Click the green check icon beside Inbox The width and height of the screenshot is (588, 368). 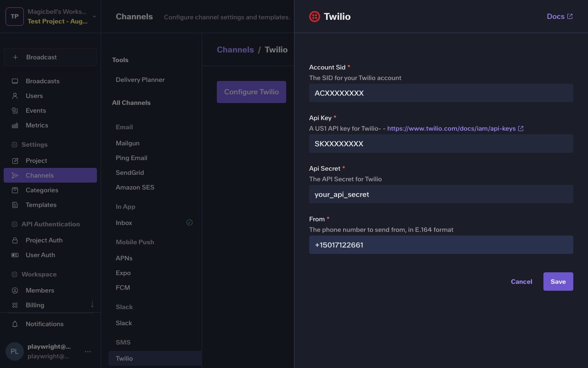[189, 223]
